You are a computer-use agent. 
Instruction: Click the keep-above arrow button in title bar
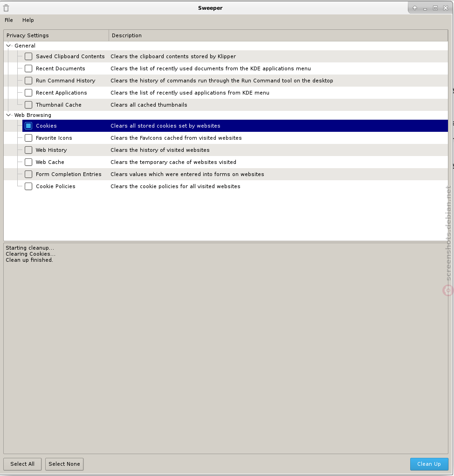[415, 8]
